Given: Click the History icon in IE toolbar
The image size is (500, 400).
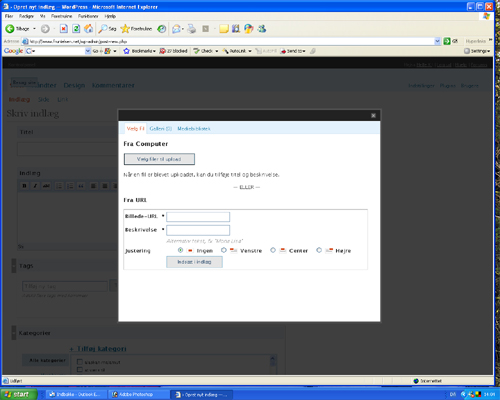Looking at the screenshot, I should click(x=162, y=29).
